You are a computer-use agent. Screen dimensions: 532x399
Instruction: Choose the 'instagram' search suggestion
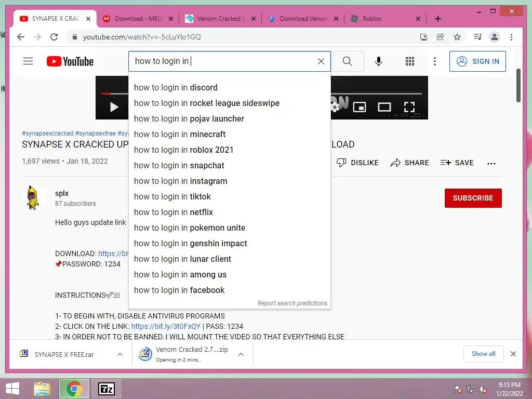point(229,181)
